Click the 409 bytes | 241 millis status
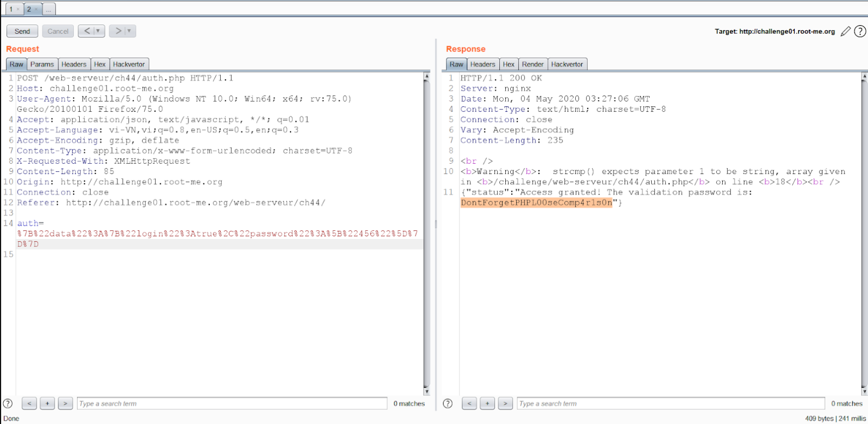The image size is (868, 424). (x=835, y=419)
